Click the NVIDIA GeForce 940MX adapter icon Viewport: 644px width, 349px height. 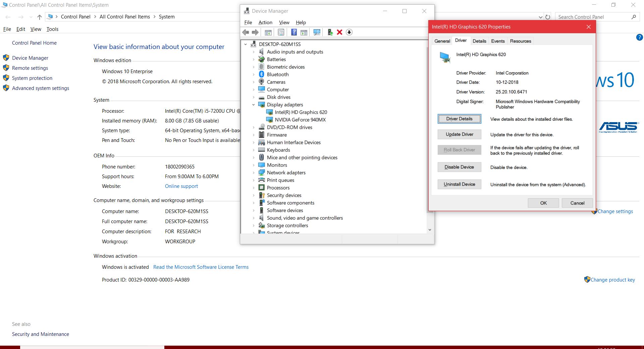(x=269, y=120)
